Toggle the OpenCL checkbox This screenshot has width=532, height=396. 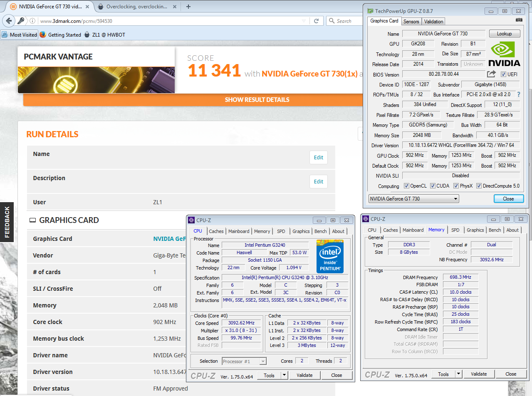[407, 186]
